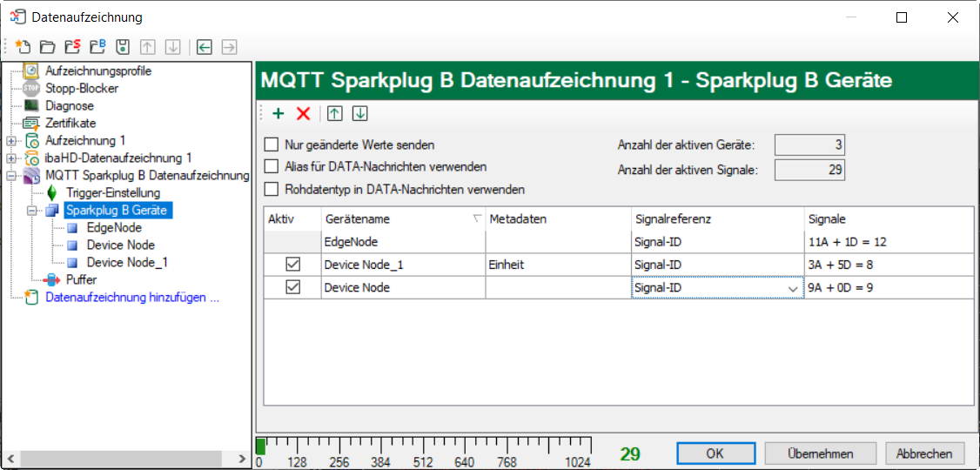
Task: Click Anzahl der aktiven Signale value field
Action: (810, 170)
